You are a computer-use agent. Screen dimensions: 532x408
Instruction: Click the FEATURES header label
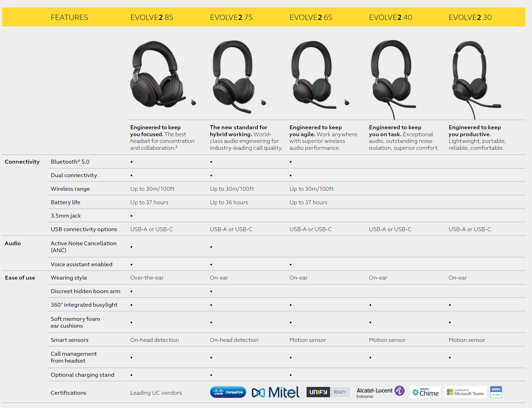click(69, 17)
